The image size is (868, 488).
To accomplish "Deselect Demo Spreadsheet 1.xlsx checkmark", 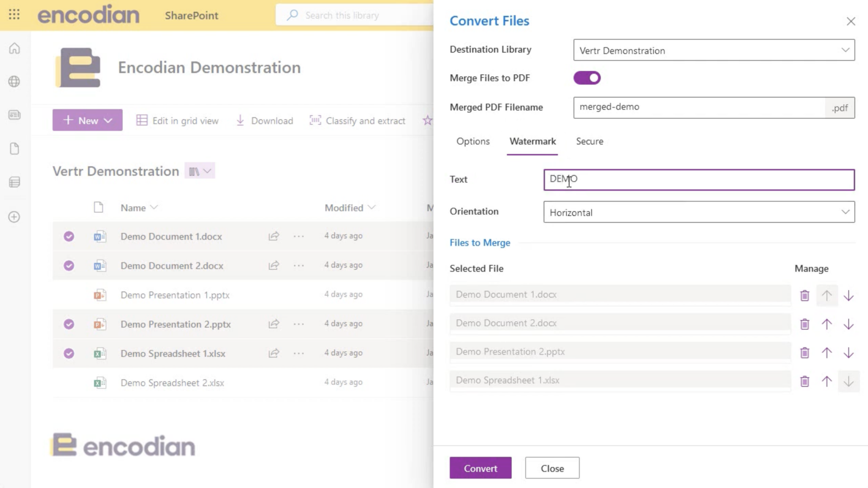I will [x=69, y=353].
